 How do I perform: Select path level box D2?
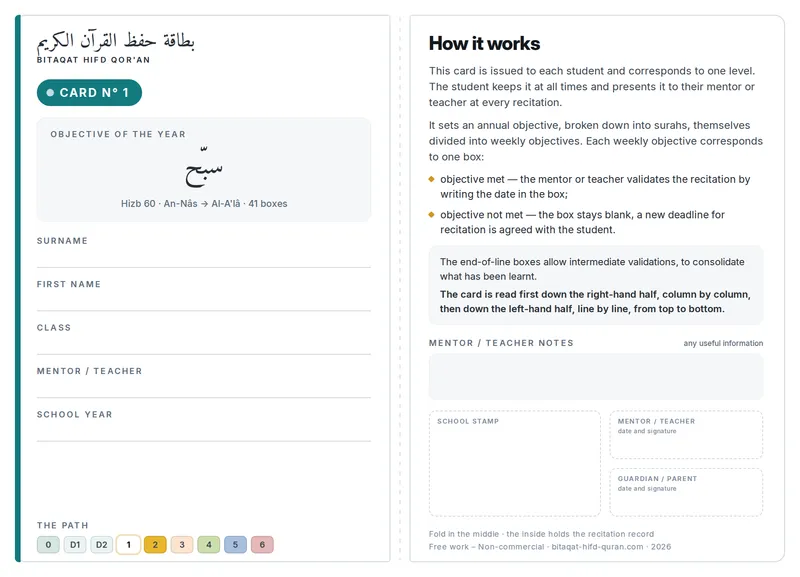102,544
